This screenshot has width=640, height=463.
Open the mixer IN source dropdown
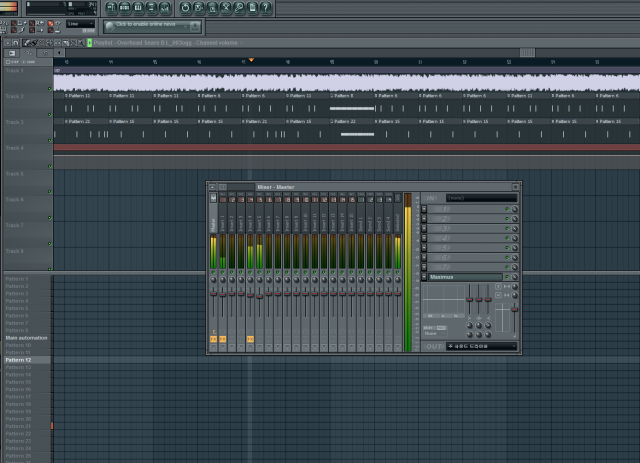tap(482, 198)
